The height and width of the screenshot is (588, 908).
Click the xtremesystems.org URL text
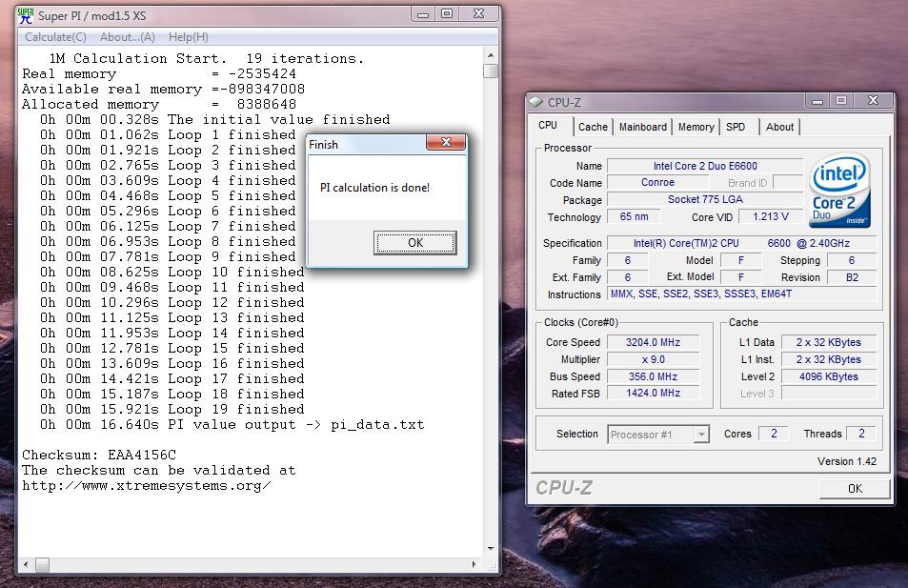coord(147,486)
